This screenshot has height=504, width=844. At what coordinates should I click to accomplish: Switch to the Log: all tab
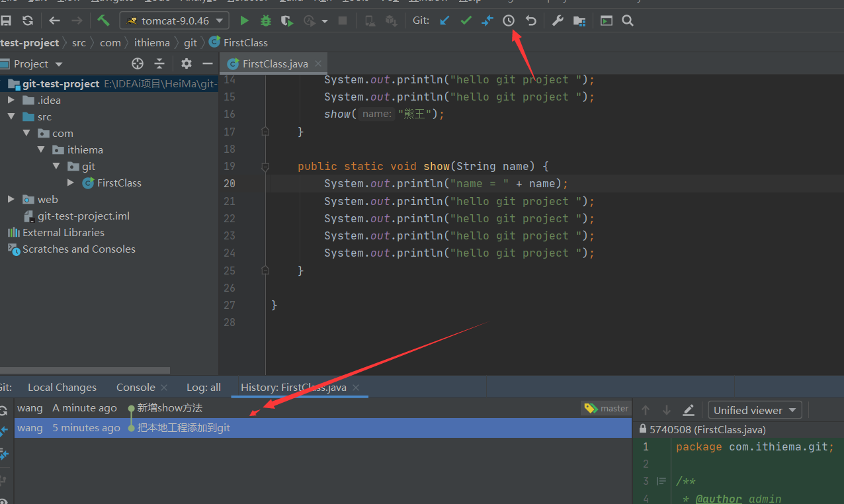click(x=204, y=387)
